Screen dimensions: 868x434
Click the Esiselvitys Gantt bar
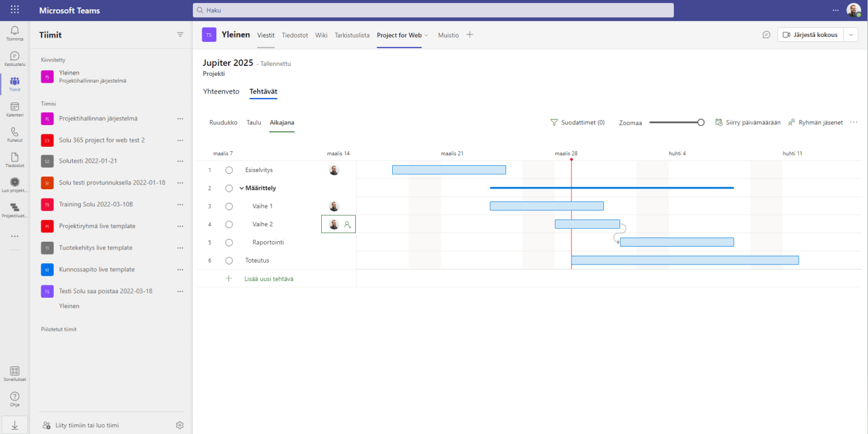(x=449, y=170)
